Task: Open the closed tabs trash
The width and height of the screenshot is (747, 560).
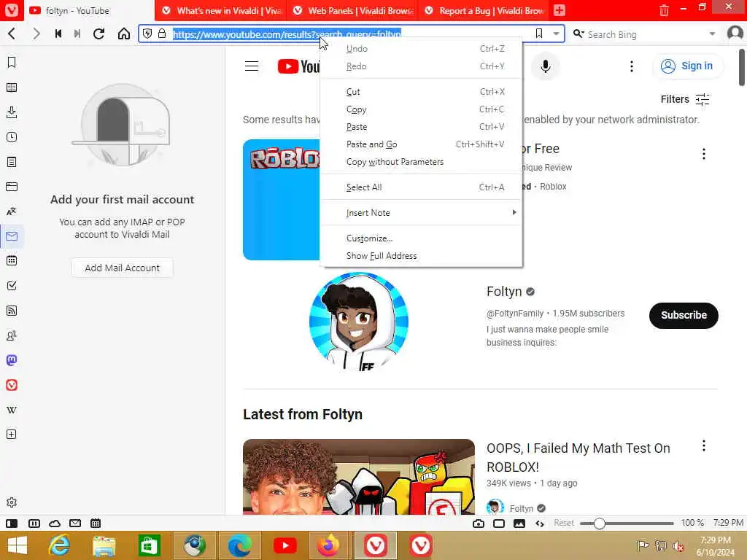Action: pyautogui.click(x=664, y=10)
